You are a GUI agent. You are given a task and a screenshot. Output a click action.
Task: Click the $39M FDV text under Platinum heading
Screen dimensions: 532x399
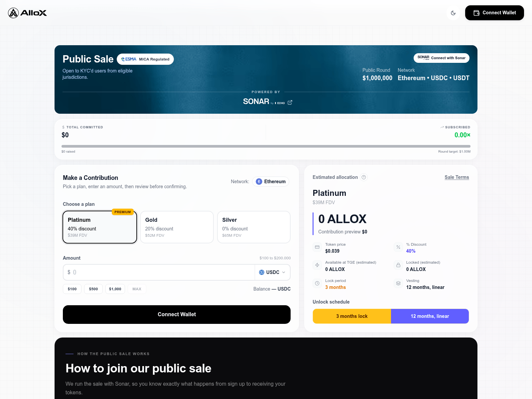pos(324,202)
